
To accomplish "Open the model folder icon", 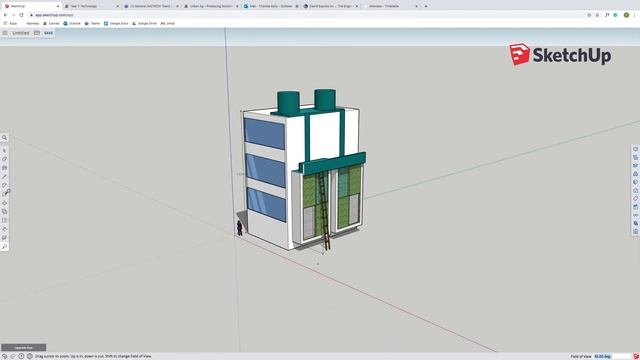I will (x=37, y=33).
